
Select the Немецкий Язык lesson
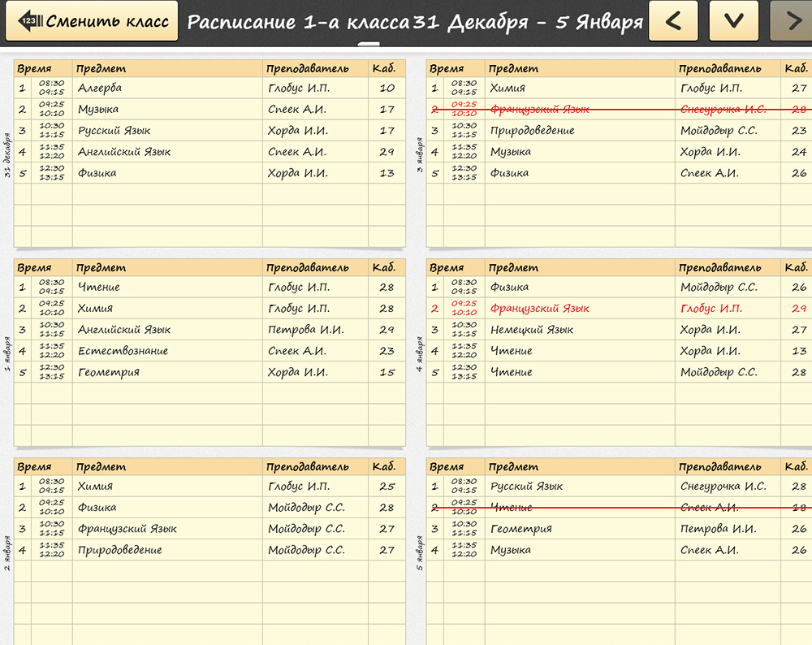(x=619, y=330)
